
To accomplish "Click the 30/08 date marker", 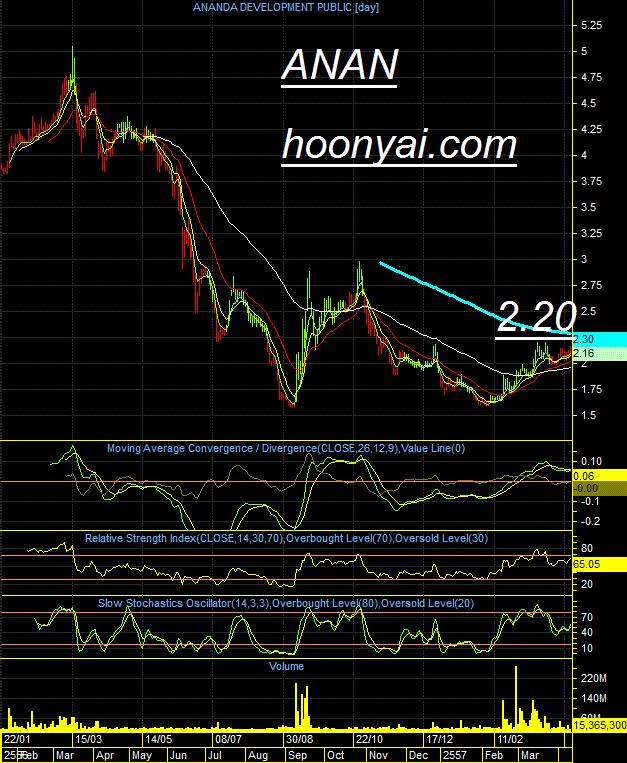I will [x=299, y=740].
